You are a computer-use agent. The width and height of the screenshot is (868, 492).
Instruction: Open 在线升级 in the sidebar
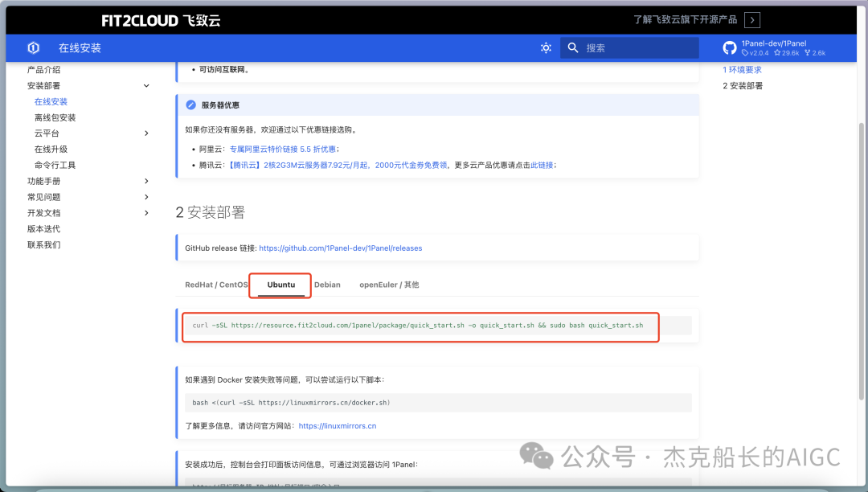click(x=51, y=150)
